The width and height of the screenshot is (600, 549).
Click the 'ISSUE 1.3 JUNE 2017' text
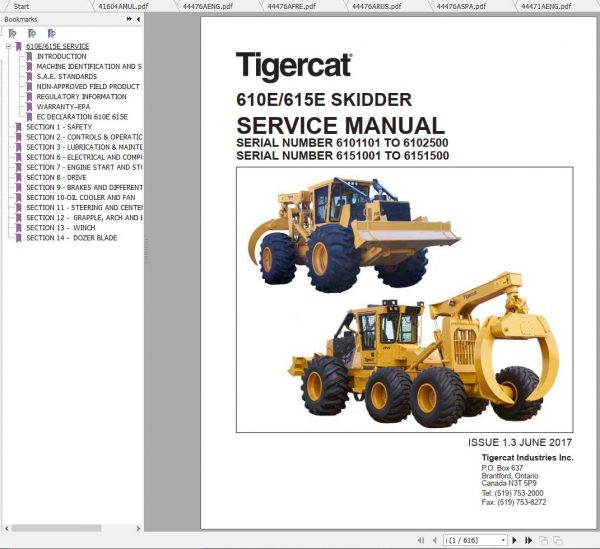point(520,443)
